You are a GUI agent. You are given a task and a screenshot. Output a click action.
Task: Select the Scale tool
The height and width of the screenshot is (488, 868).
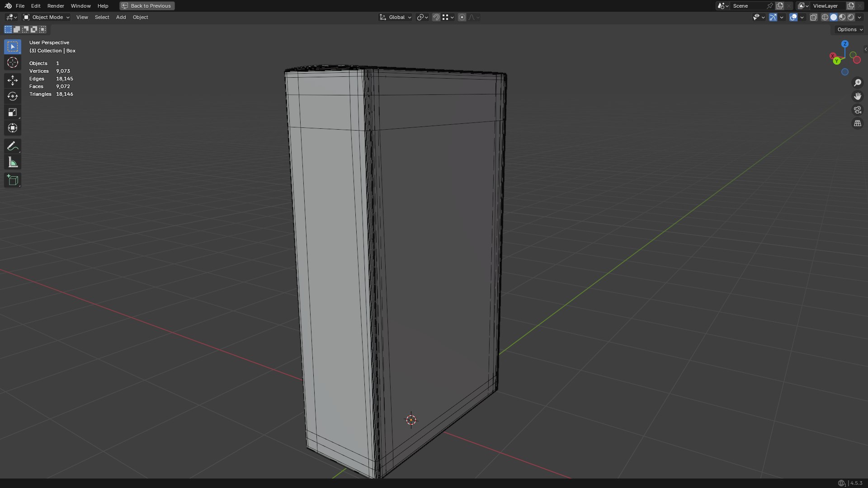13,112
